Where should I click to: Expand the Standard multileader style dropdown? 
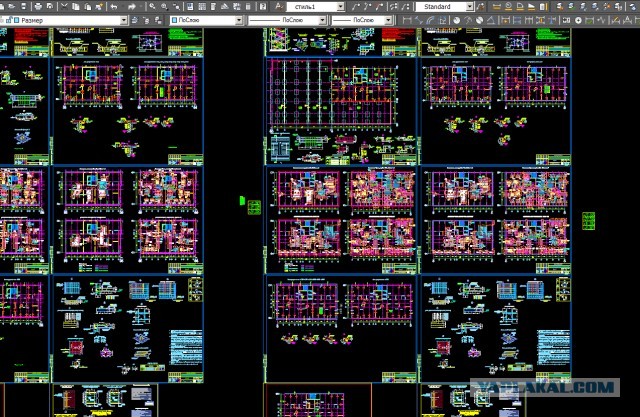coord(470,7)
